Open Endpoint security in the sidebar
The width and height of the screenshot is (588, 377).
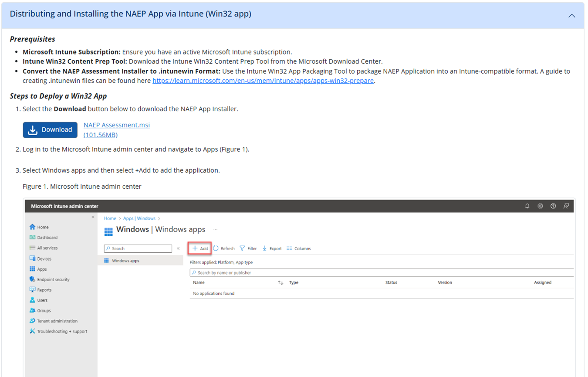[53, 280]
